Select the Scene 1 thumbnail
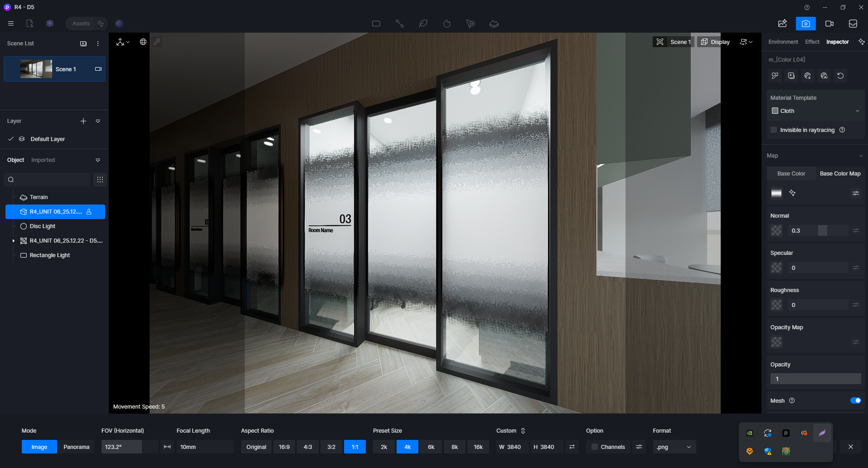868x468 pixels. pos(36,69)
